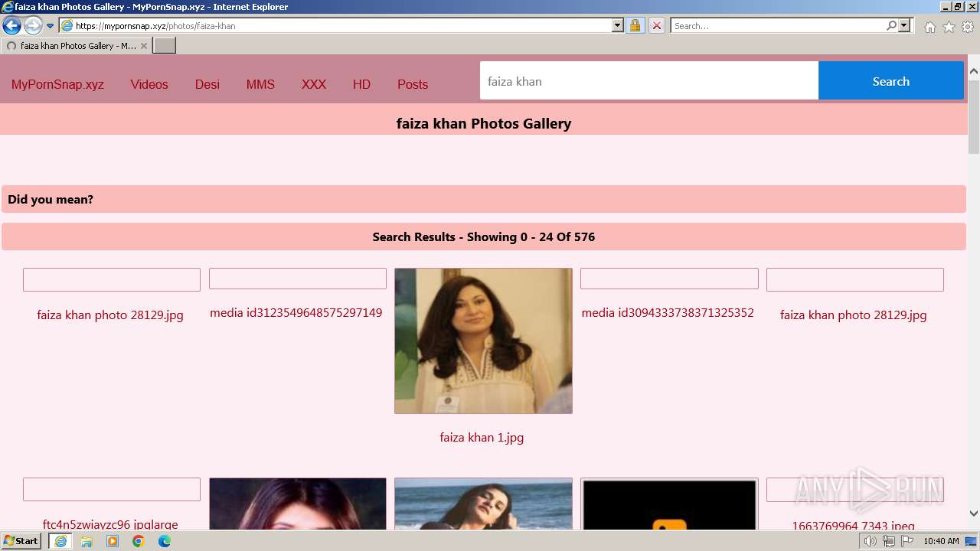Screen dimensions: 980x551
Task: Launch Microsoft Edge from the taskbar
Action: [165, 541]
